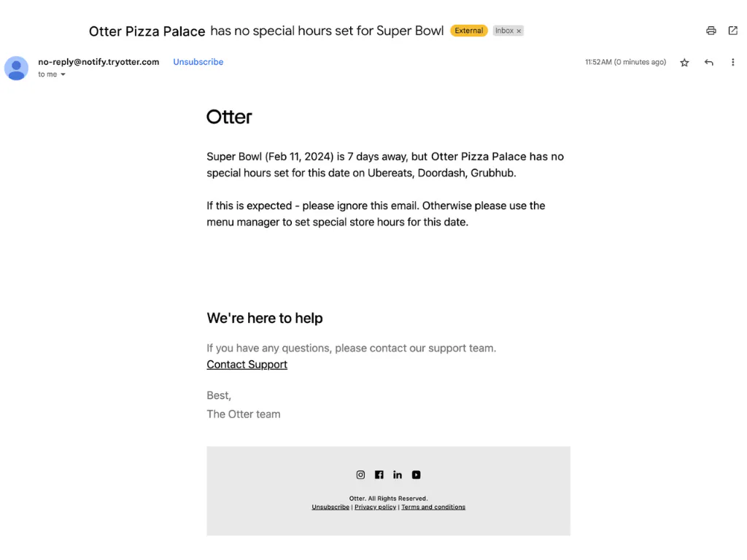Open Otter's Instagram page icon

[x=360, y=475]
